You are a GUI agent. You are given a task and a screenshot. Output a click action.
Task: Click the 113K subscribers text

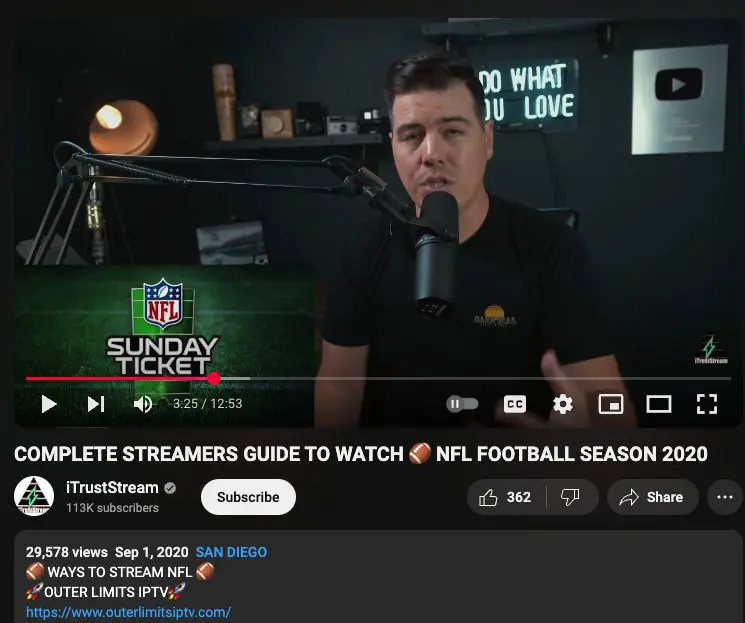pyautogui.click(x=113, y=508)
